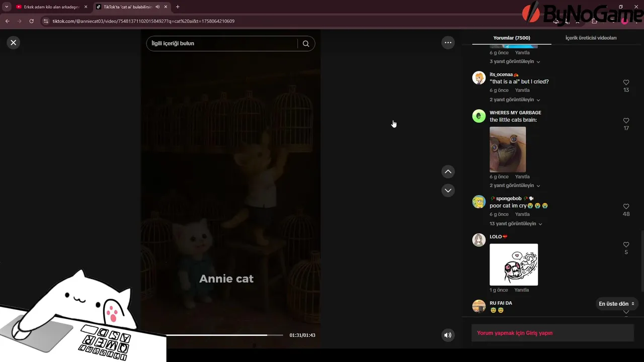Expand 13 replies under spongebob comment
Screen dimensions: 644x362
click(516, 224)
